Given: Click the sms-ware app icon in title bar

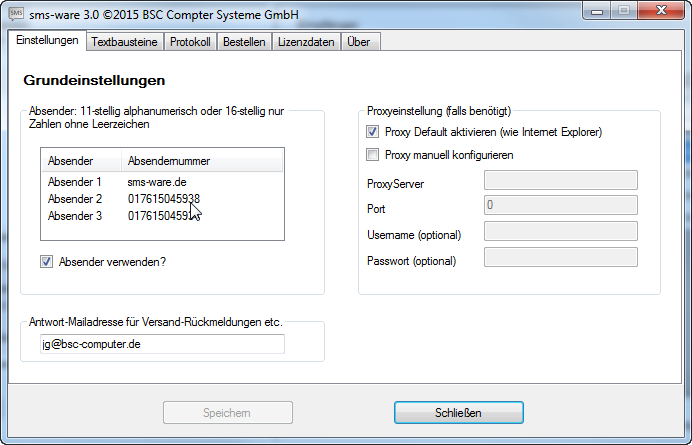Looking at the screenshot, I should pos(16,14).
